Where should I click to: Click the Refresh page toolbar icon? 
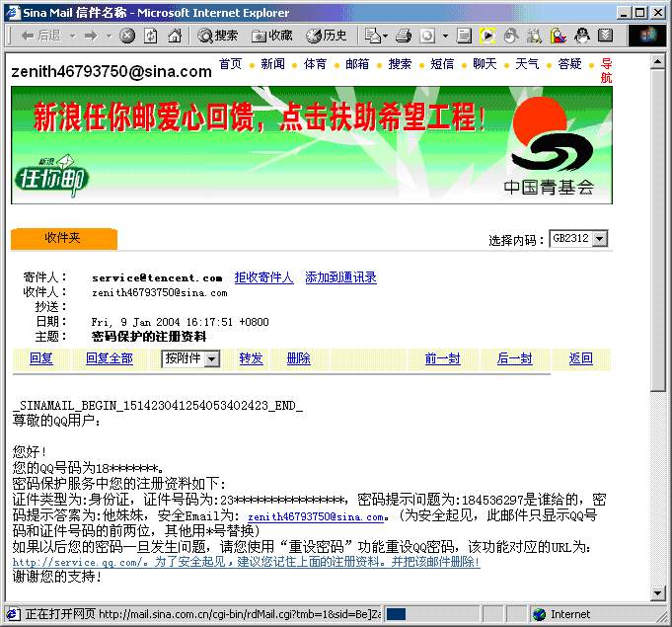pos(151,36)
